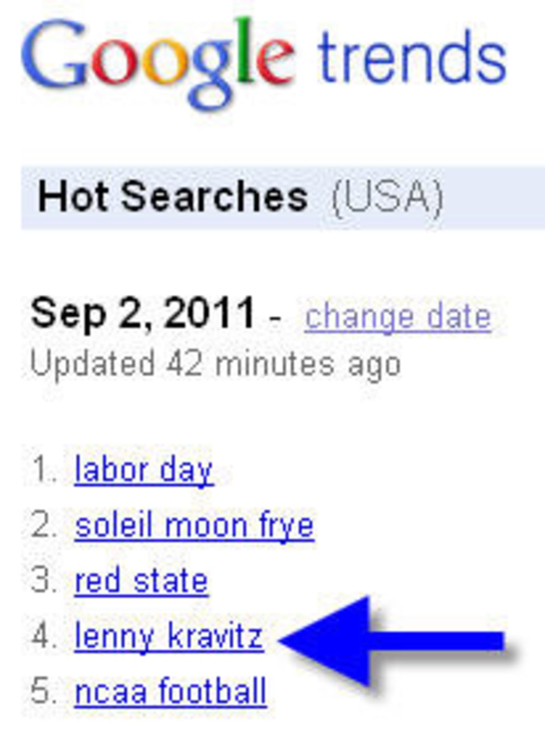This screenshot has width=545, height=756.
Task: Open the "ncaa football" trending search
Action: point(170,692)
